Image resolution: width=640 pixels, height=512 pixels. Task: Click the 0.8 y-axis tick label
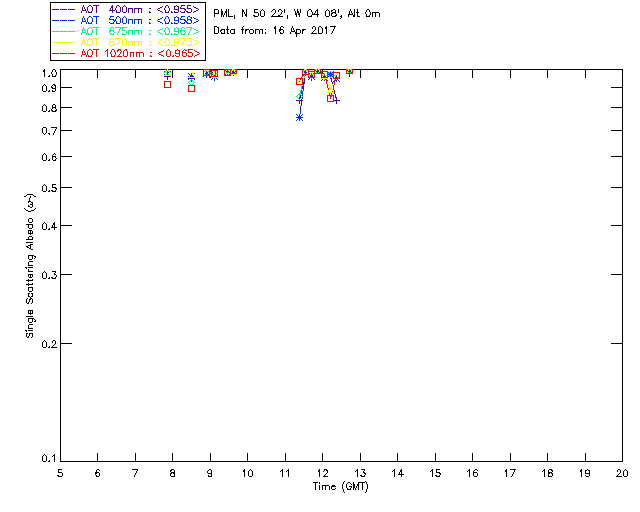point(49,109)
